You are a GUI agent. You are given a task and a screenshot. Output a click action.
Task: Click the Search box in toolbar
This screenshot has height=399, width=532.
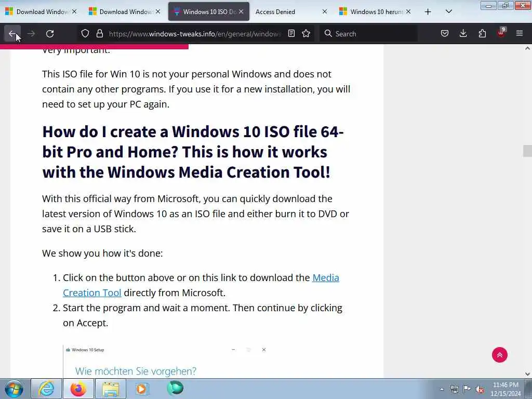tap(368, 34)
